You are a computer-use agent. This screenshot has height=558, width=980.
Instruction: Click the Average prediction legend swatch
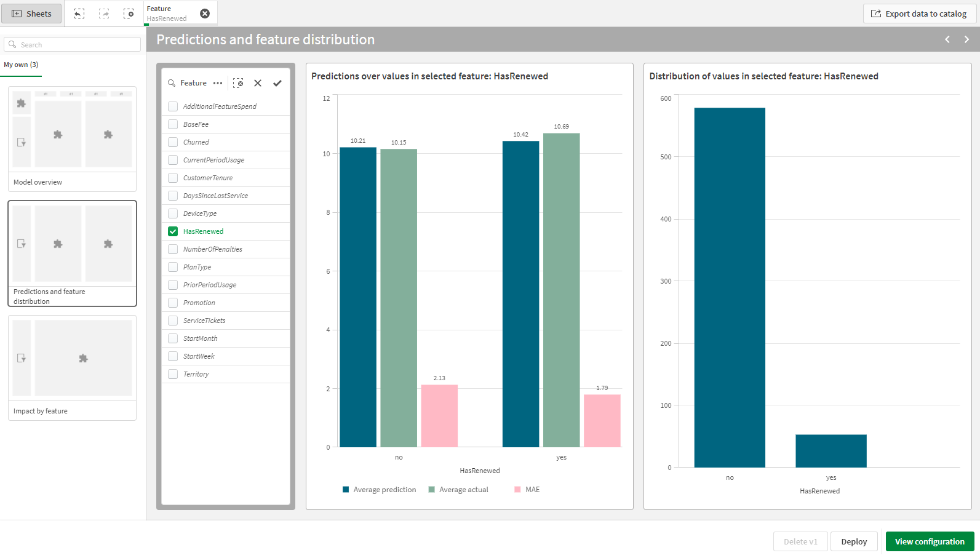pyautogui.click(x=346, y=490)
